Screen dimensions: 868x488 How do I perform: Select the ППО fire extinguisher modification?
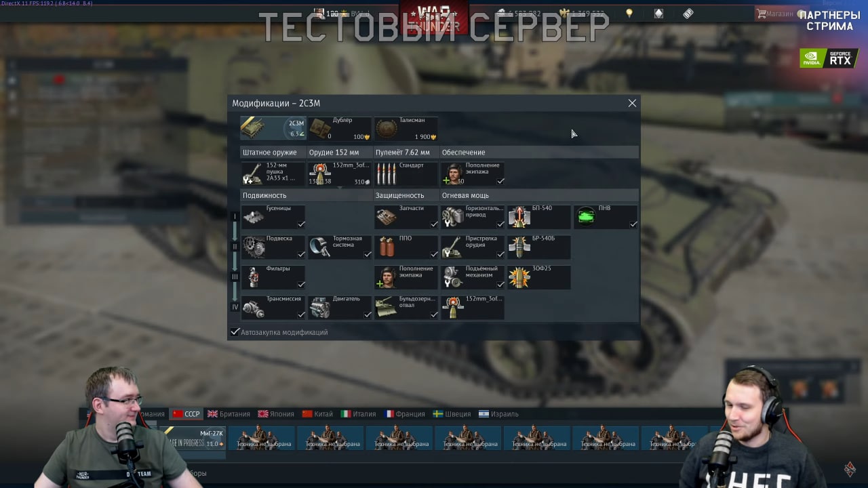click(406, 247)
